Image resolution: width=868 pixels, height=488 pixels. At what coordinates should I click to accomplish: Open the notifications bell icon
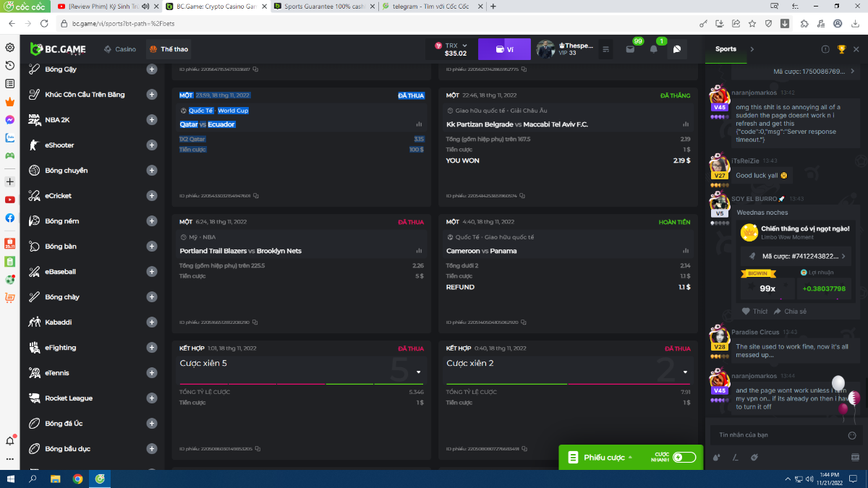[x=654, y=49]
